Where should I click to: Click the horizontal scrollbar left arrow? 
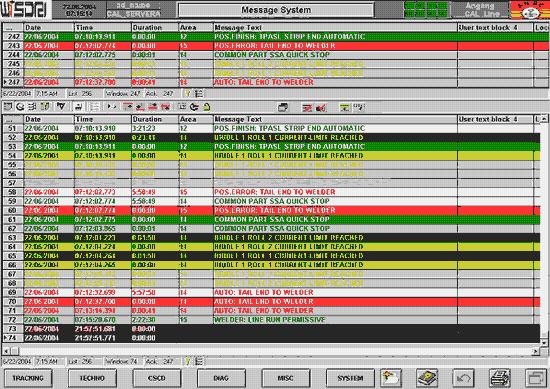point(6,350)
